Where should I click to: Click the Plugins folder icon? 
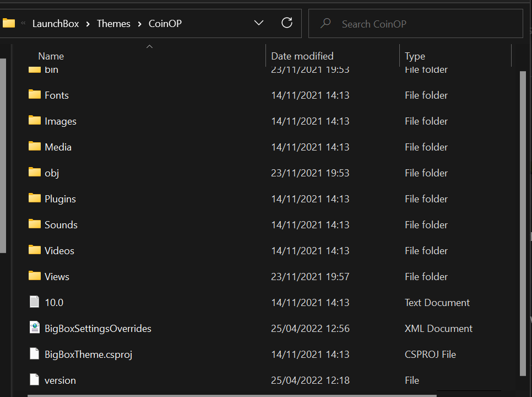click(x=34, y=198)
